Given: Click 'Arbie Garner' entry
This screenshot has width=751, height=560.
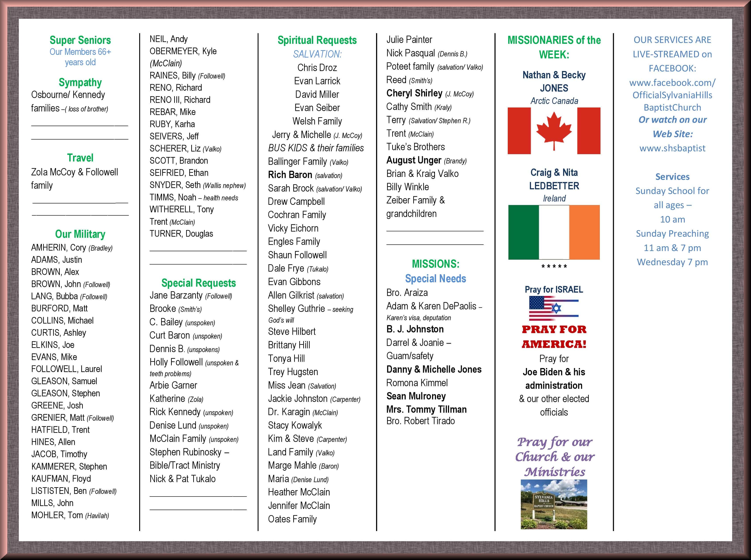Looking at the screenshot, I should 173,385.
